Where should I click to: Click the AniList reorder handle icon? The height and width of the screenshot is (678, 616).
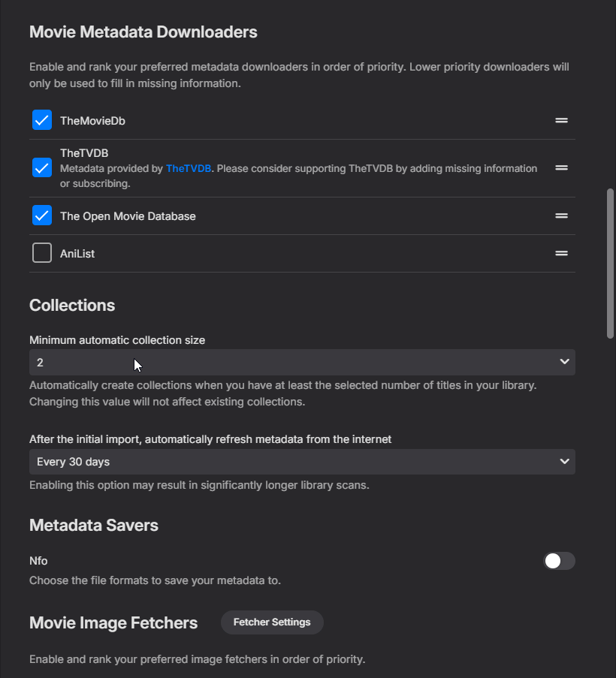[x=561, y=254]
